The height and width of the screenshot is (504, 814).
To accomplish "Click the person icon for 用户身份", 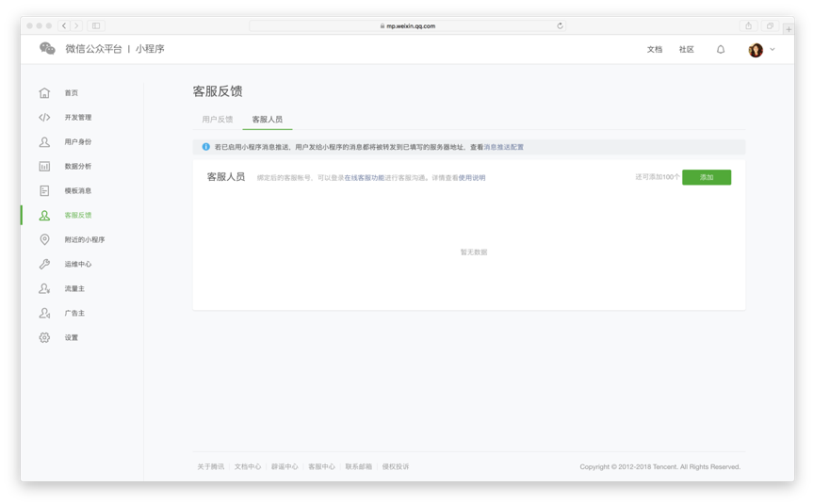I will pos(44,141).
